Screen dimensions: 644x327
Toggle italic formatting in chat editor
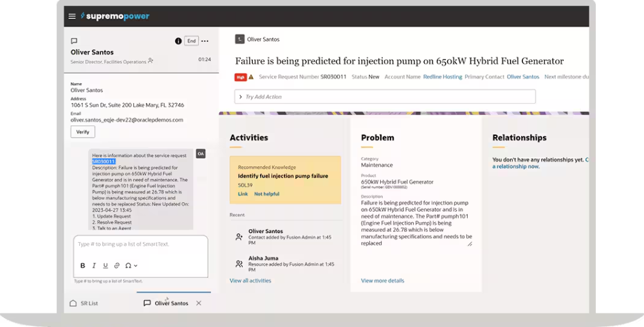click(x=94, y=266)
